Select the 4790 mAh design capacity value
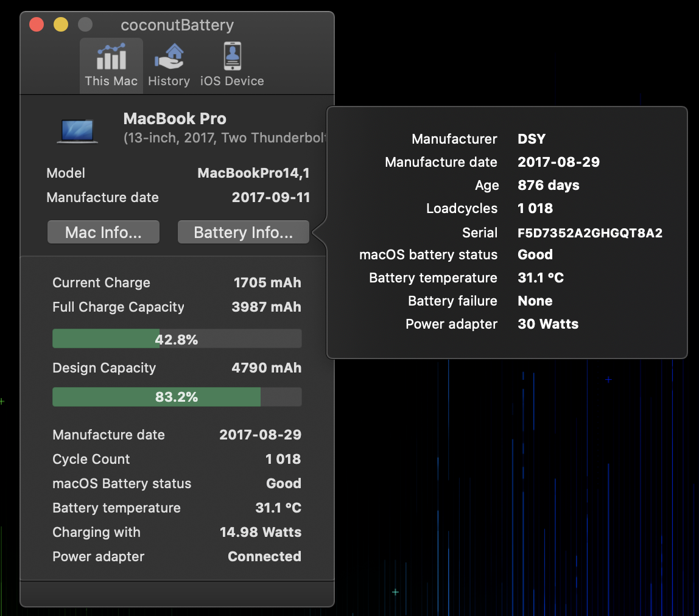This screenshot has width=699, height=616. click(267, 368)
